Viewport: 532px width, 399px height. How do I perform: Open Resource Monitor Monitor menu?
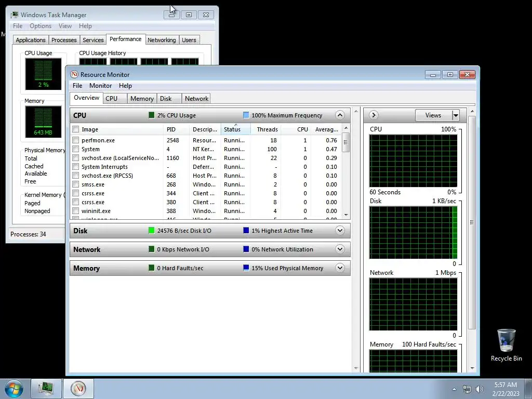[100, 86]
